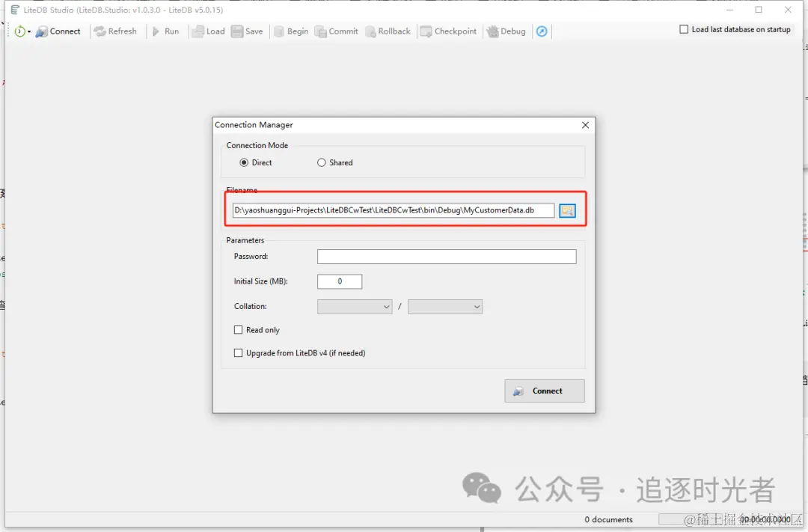
Task: Click the Load toolbar button
Action: (x=208, y=31)
